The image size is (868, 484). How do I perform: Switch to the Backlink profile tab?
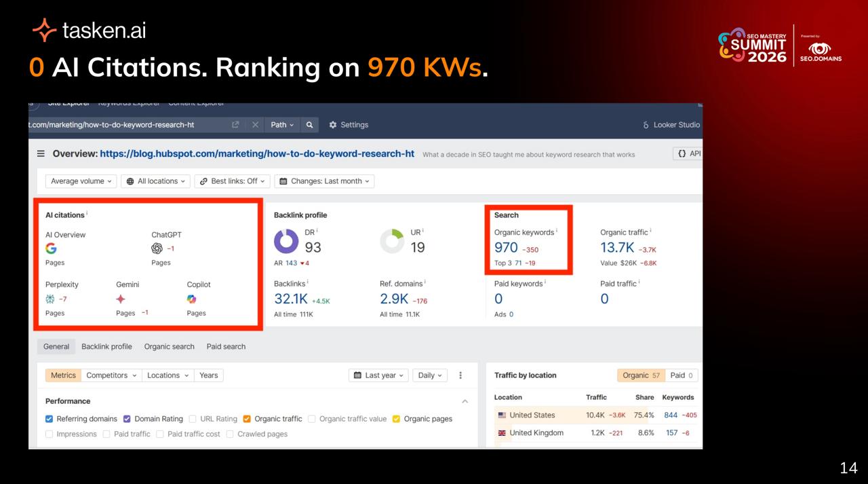[106, 346]
